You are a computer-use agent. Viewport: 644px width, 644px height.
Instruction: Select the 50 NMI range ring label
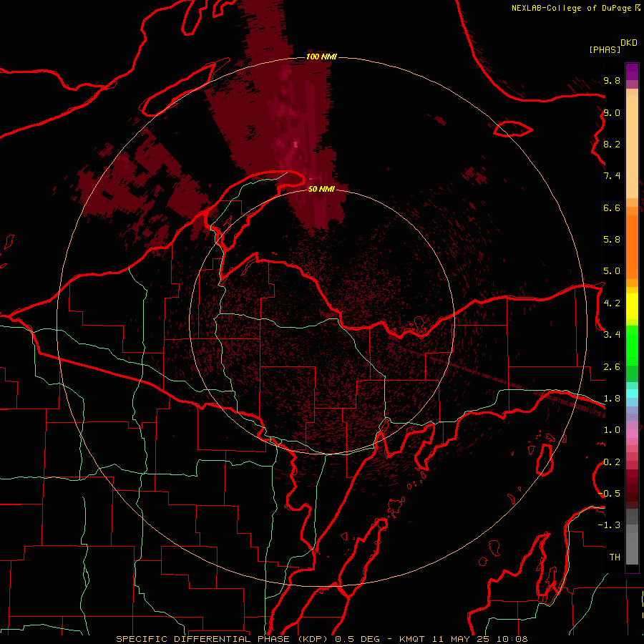(321, 189)
